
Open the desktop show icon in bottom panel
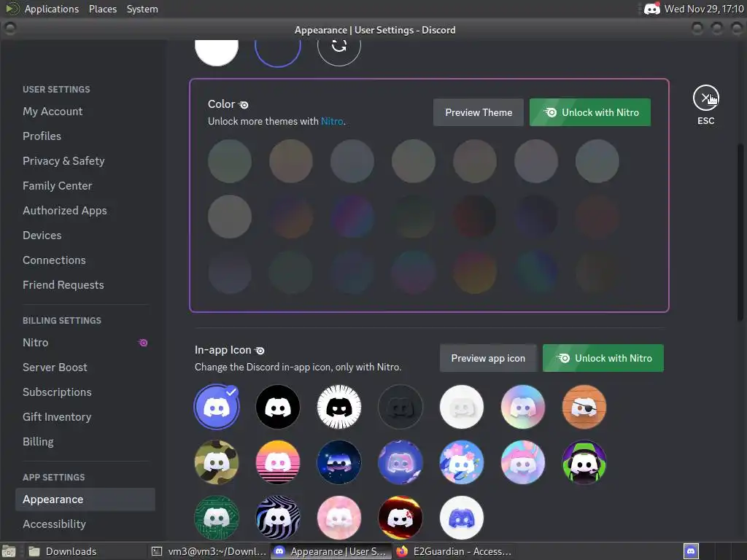pyautogui.click(x=9, y=551)
